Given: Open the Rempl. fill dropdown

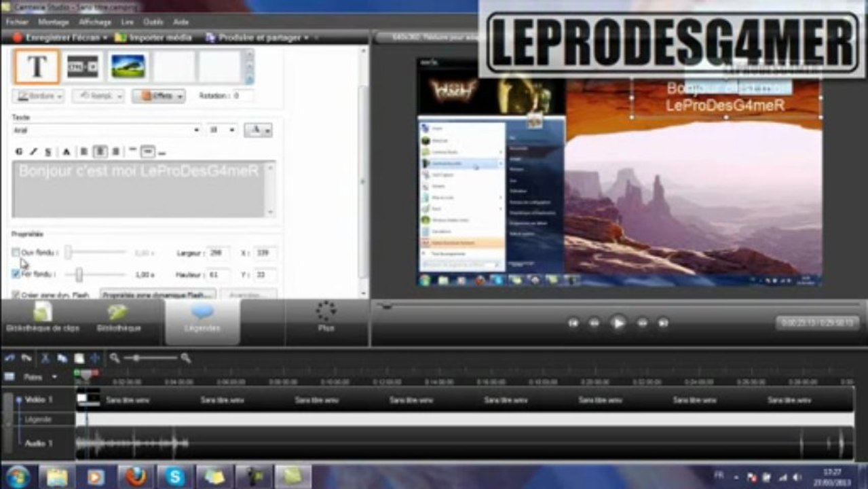Looking at the screenshot, I should pyautogui.click(x=98, y=96).
